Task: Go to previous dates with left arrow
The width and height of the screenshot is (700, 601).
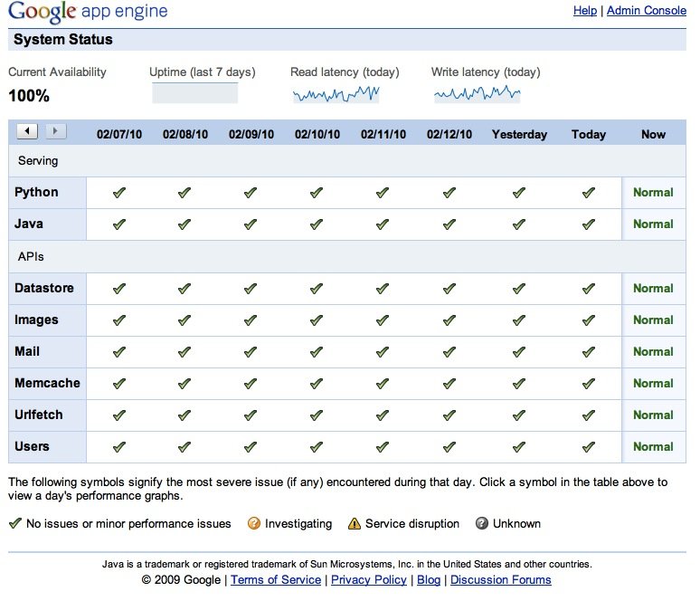Action: (x=27, y=132)
